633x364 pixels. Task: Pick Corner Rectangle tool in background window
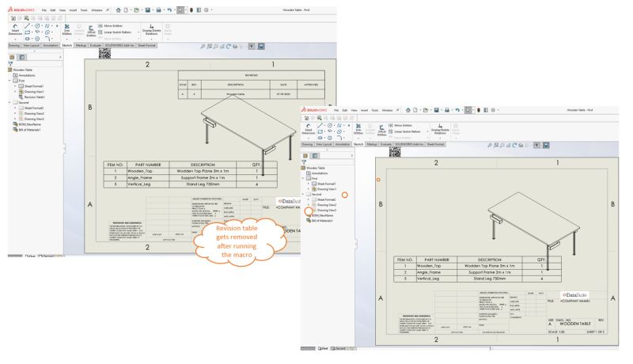27,32
